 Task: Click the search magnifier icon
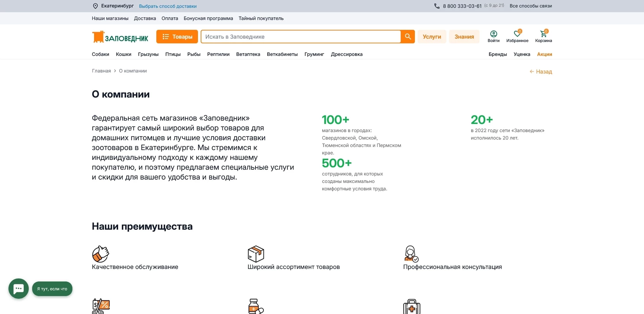point(407,36)
